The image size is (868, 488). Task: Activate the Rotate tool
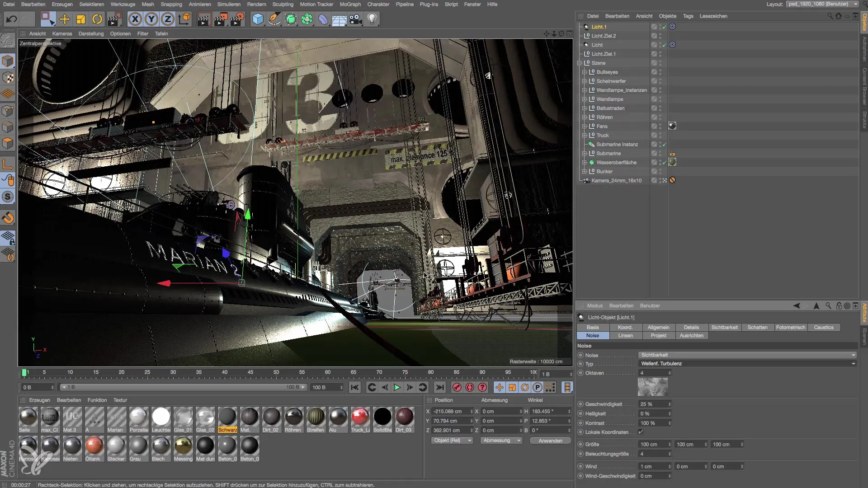coord(97,19)
